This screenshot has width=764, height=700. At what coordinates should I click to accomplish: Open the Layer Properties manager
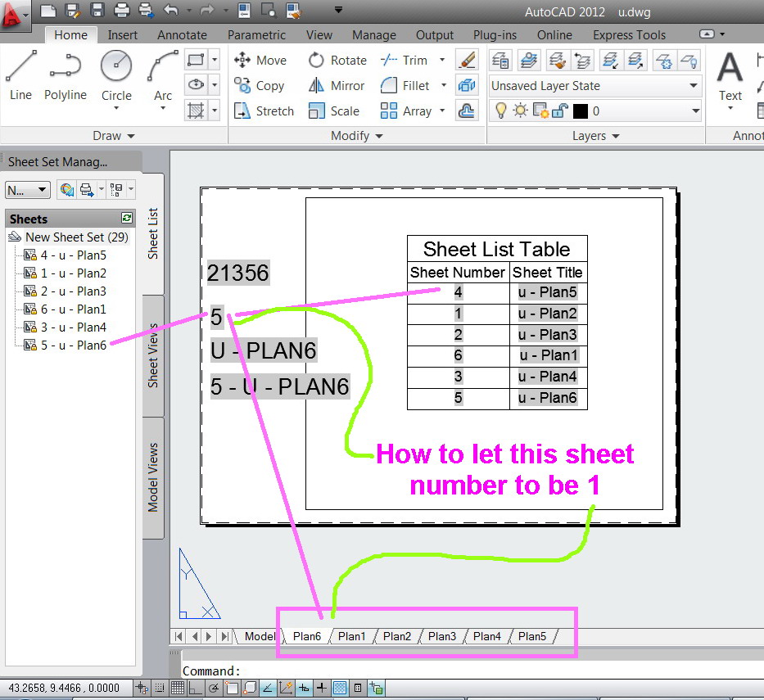point(500,61)
